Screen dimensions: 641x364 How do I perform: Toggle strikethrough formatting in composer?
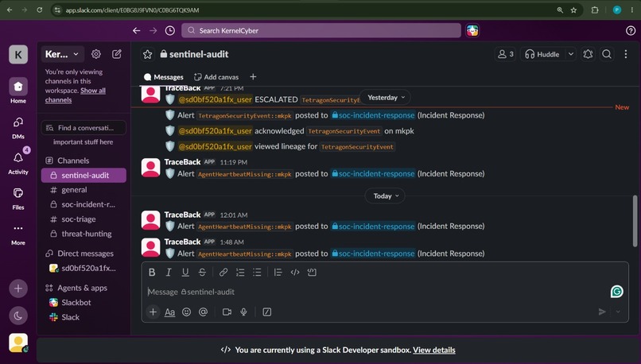point(202,272)
